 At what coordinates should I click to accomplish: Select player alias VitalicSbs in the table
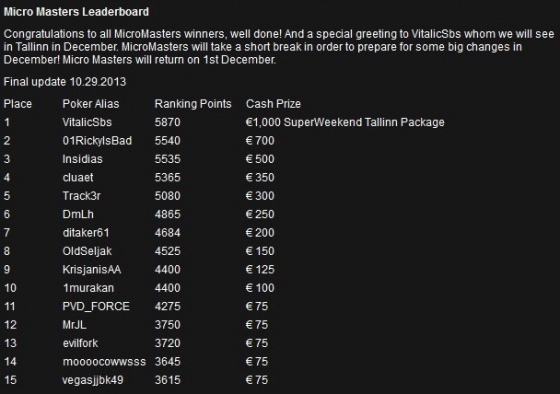pos(87,123)
